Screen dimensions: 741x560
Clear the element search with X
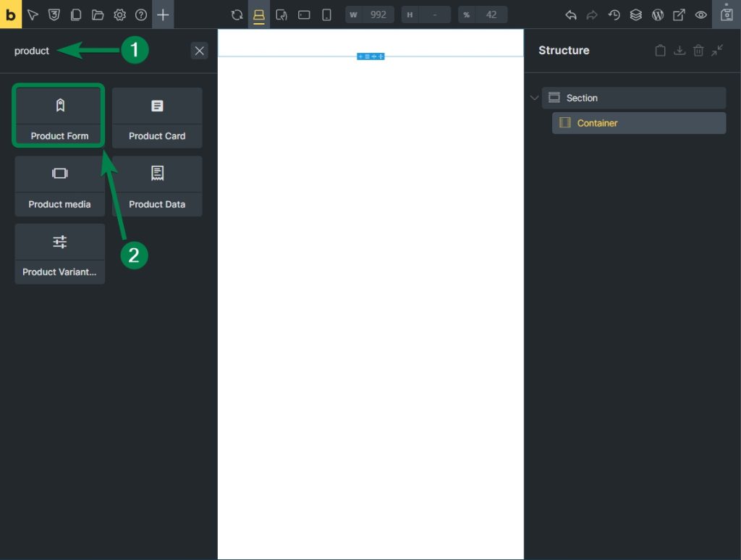pos(200,51)
